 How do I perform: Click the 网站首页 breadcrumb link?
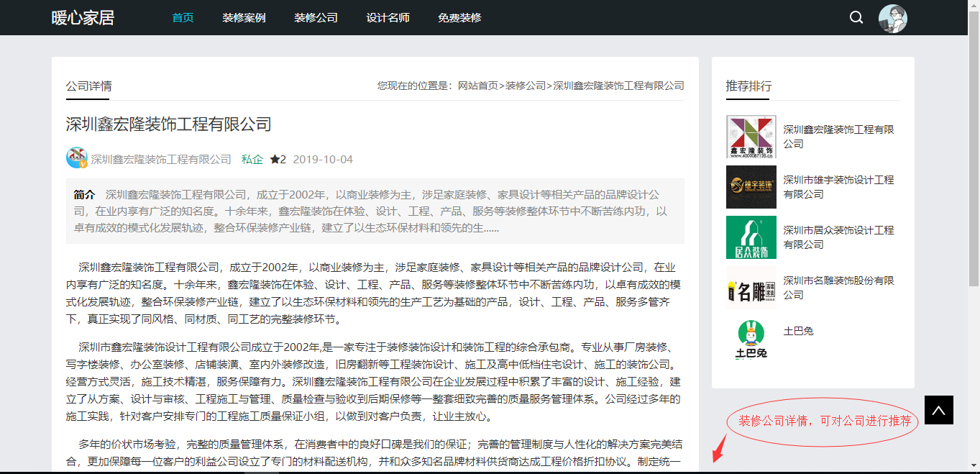[x=478, y=86]
